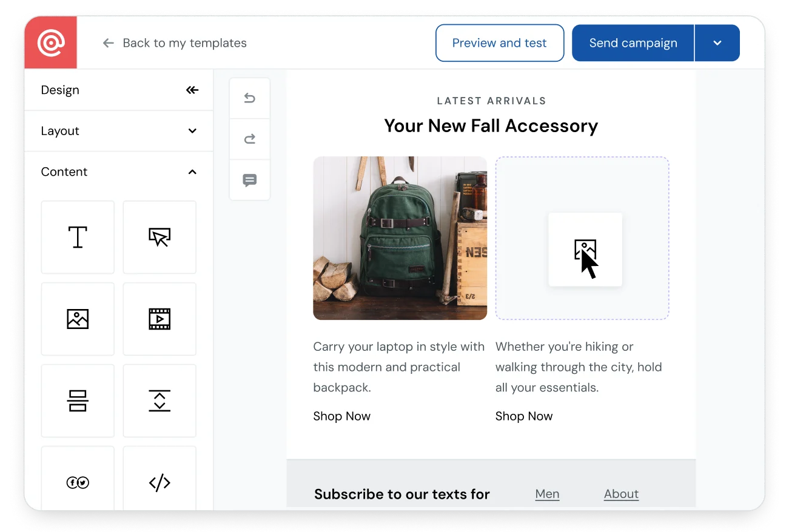Select the Button content block
Viewport: 786px width, 532px height.
click(160, 237)
